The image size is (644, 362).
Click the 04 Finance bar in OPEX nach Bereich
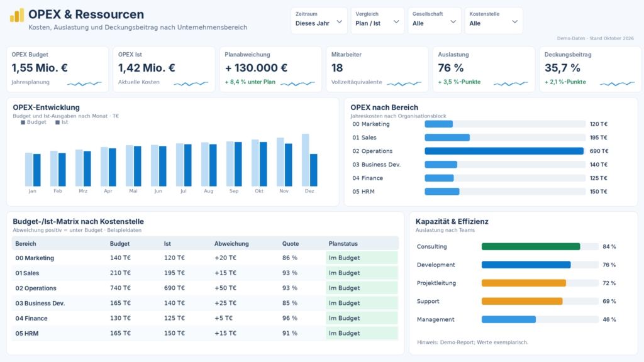[x=439, y=178]
